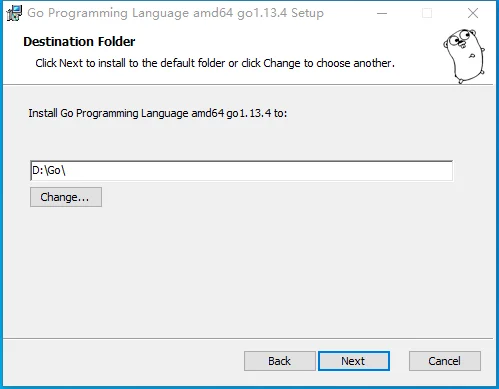Click the greyed-out maximize window icon
The width and height of the screenshot is (499, 389).
coord(427,13)
